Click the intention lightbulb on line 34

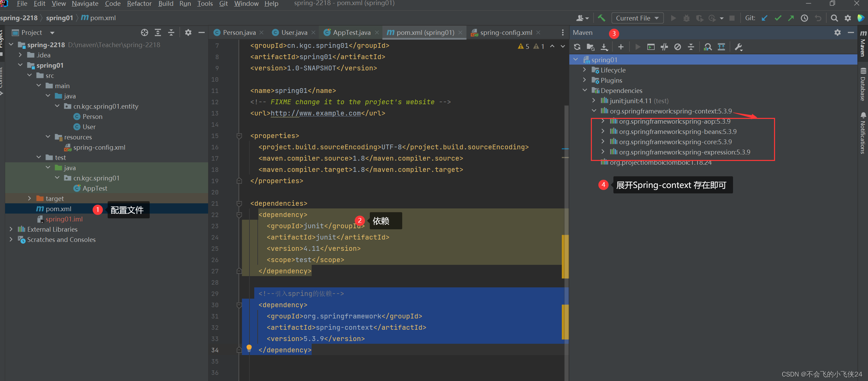[x=249, y=348]
